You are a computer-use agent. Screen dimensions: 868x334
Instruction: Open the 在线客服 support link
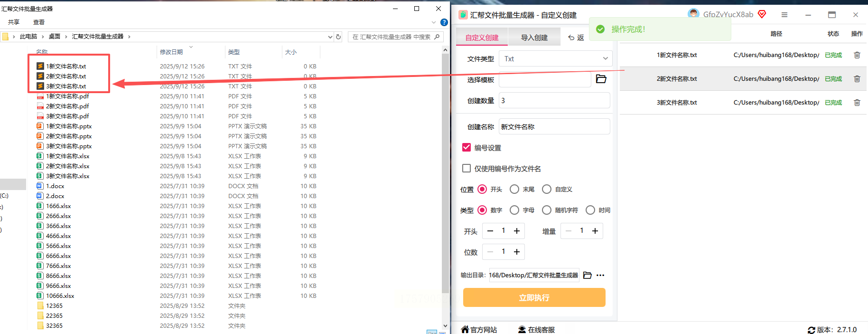[536, 329]
